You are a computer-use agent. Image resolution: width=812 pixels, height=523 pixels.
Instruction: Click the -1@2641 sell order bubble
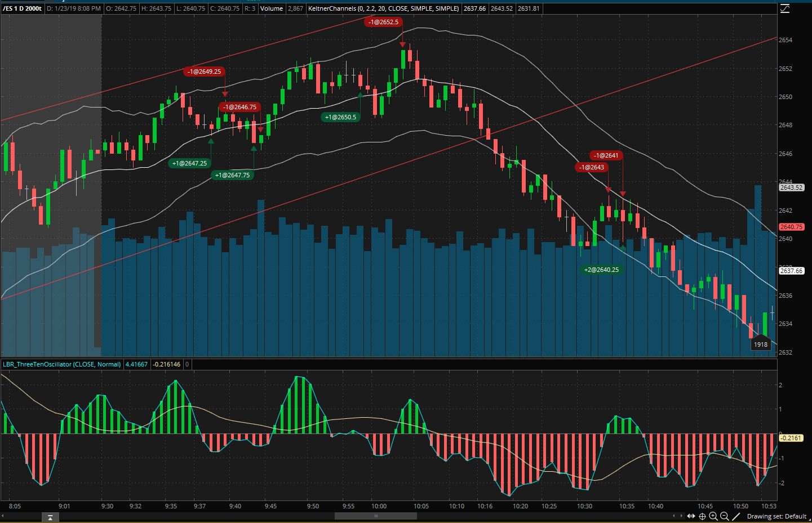coord(606,155)
